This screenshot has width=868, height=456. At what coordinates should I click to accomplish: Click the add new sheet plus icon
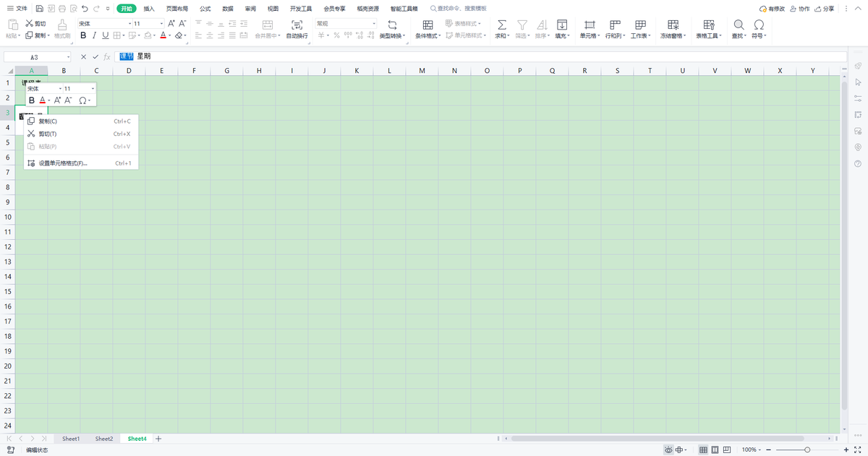158,439
